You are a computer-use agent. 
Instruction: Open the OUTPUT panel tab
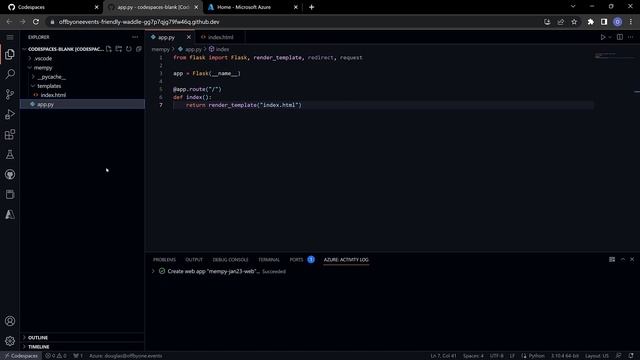pos(194,260)
